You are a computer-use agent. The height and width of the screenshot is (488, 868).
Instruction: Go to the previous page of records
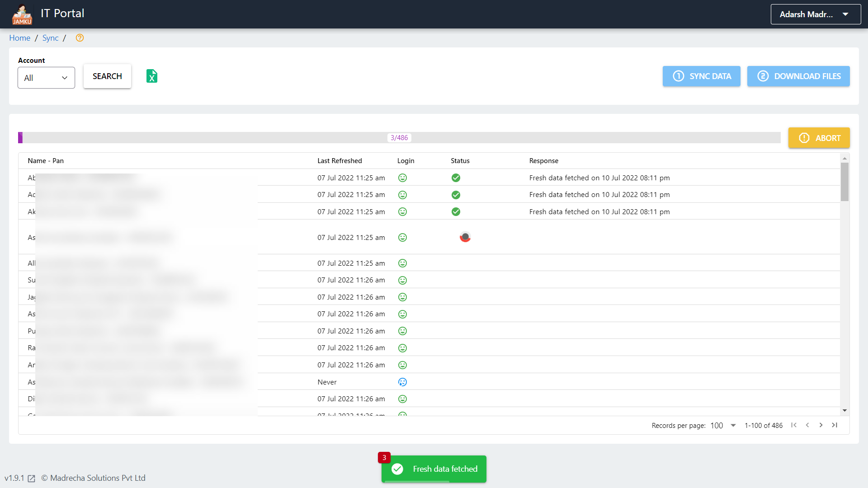(807, 425)
